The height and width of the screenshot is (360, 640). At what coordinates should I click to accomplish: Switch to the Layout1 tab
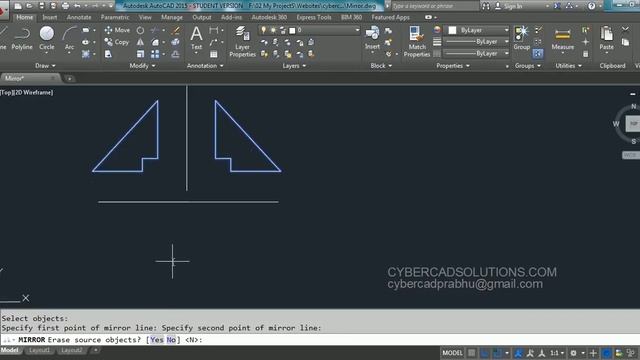40,350
